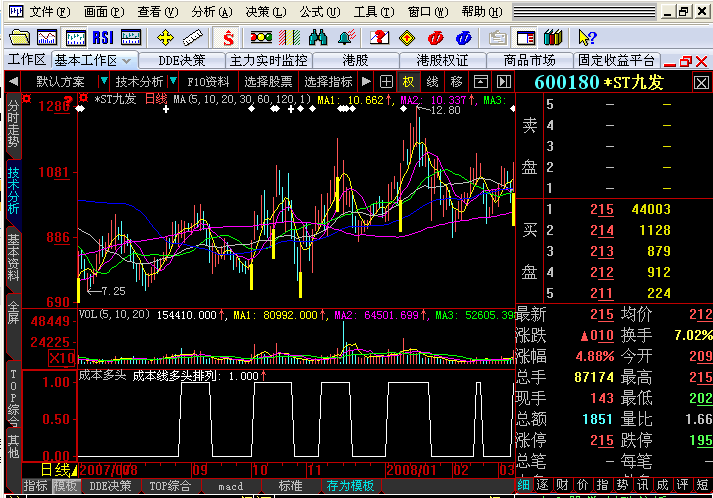Select the 财 tab in the quote panel
Image resolution: width=713 pixels, height=498 pixels.
562,485
